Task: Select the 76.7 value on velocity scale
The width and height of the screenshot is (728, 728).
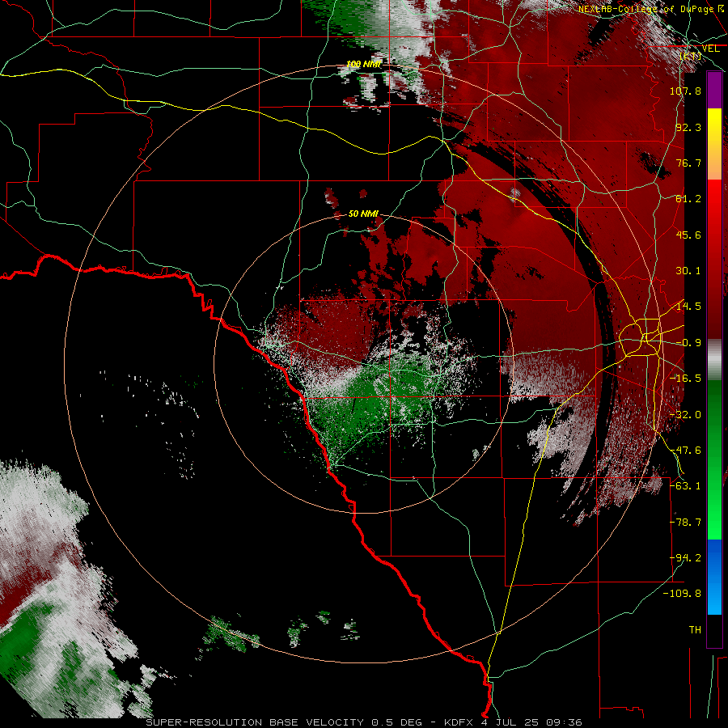Action: point(688,163)
